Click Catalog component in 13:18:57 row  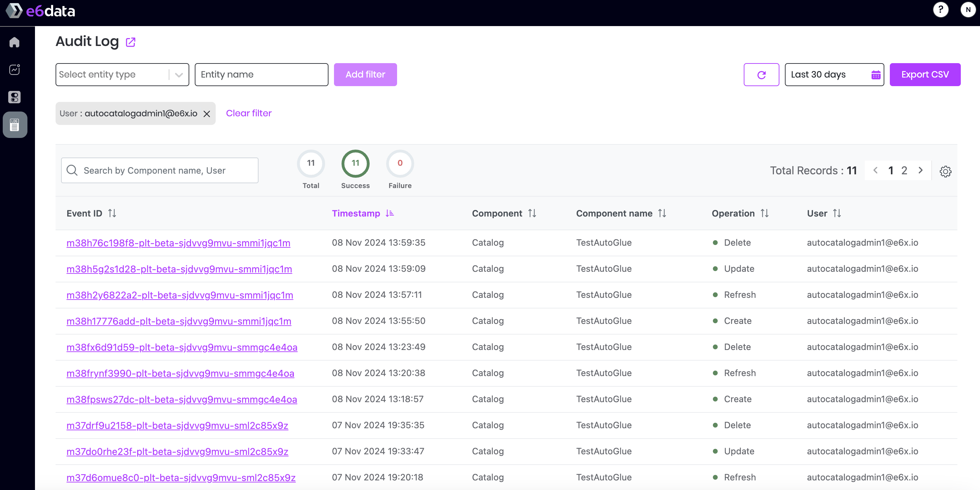(488, 399)
